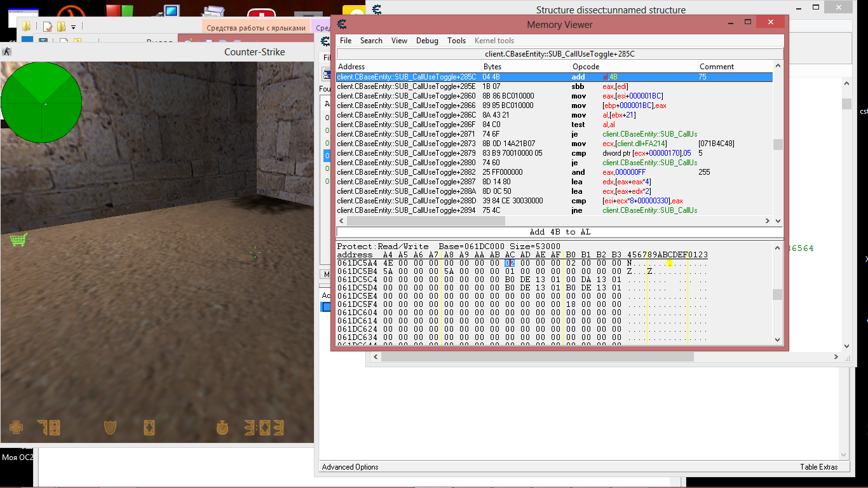
Task: Click the properties checkmark icon in Explorer toolbar
Action: tap(47, 26)
